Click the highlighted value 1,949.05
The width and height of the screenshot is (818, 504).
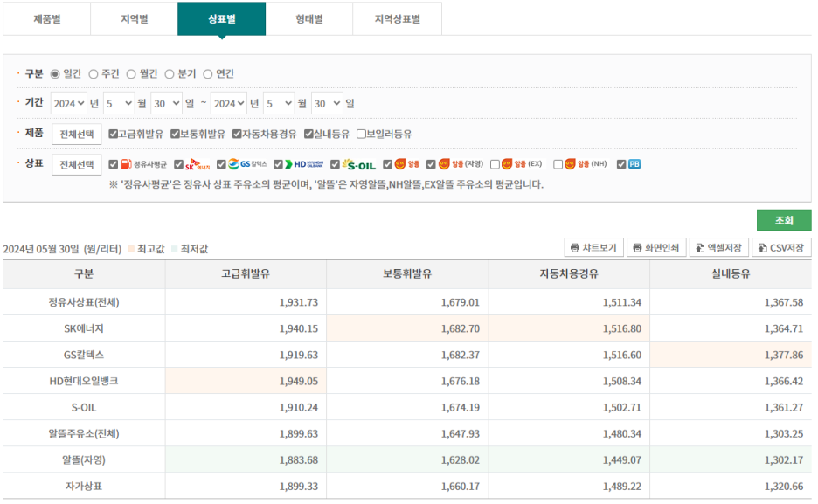(x=298, y=381)
